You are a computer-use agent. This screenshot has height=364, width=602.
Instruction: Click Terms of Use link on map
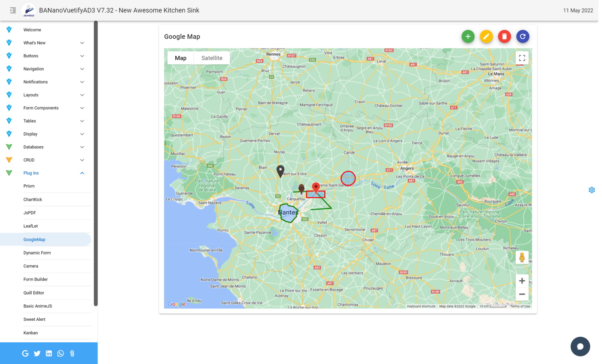point(520,306)
